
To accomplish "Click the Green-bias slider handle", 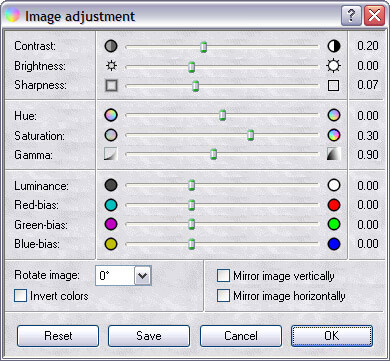I will (191, 224).
